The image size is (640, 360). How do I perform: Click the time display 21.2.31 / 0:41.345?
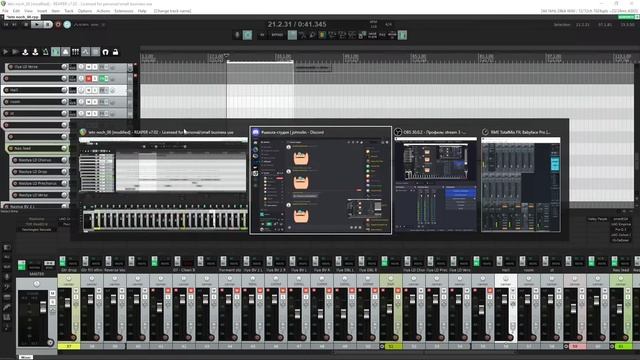pyautogui.click(x=297, y=24)
